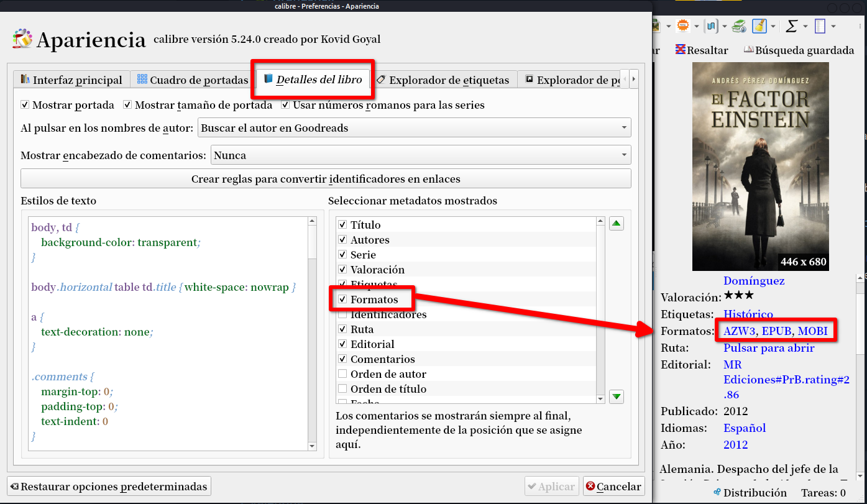The height and width of the screenshot is (504, 867).
Task: Expand dropdown arrow beside list page icon
Action: coord(833,26)
